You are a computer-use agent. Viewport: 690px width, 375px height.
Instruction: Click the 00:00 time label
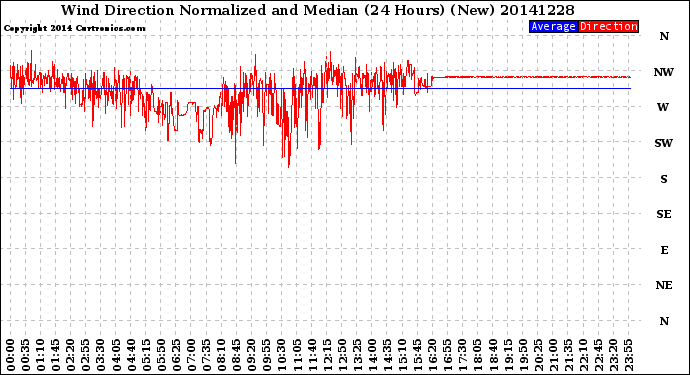(x=11, y=355)
